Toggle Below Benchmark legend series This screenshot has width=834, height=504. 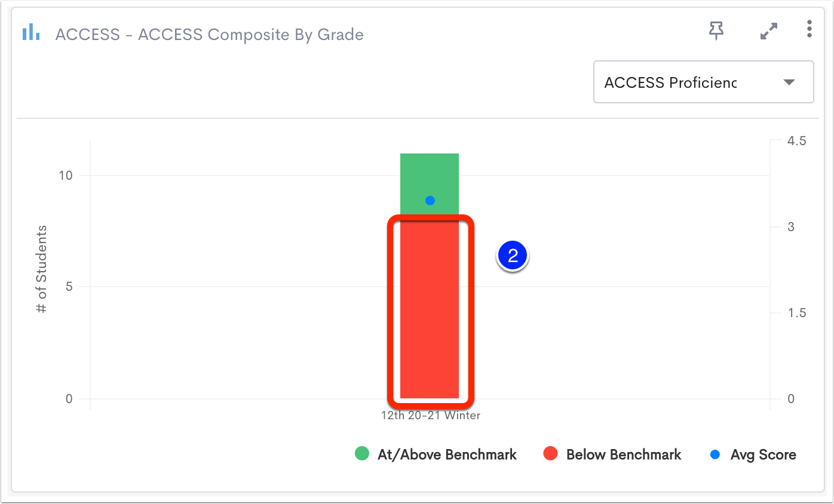pyautogui.click(x=612, y=454)
